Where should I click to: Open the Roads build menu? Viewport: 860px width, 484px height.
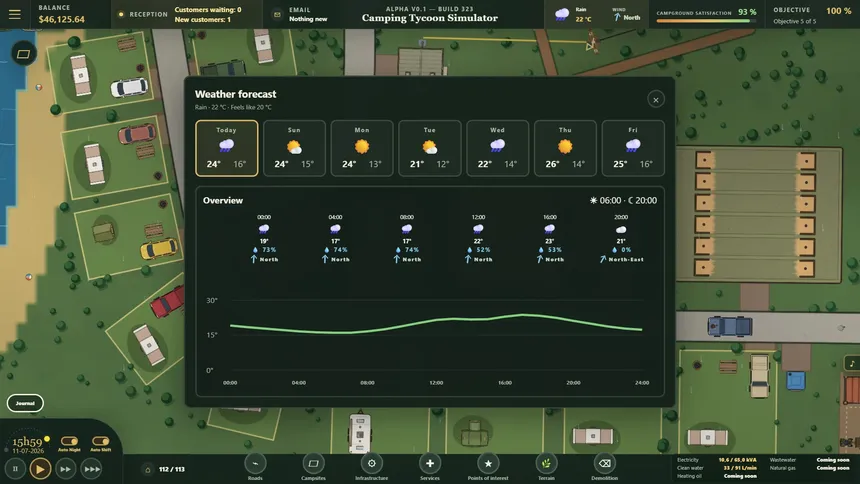255,464
